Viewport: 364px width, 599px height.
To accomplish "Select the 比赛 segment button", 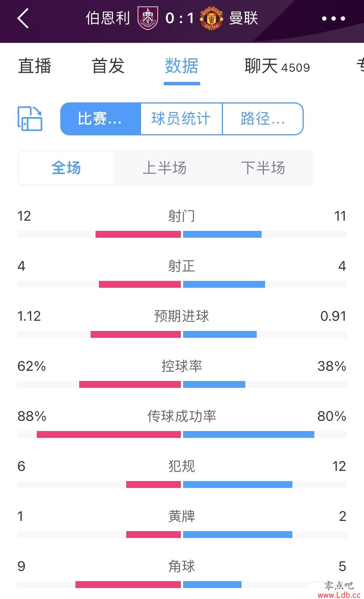I will point(100,119).
